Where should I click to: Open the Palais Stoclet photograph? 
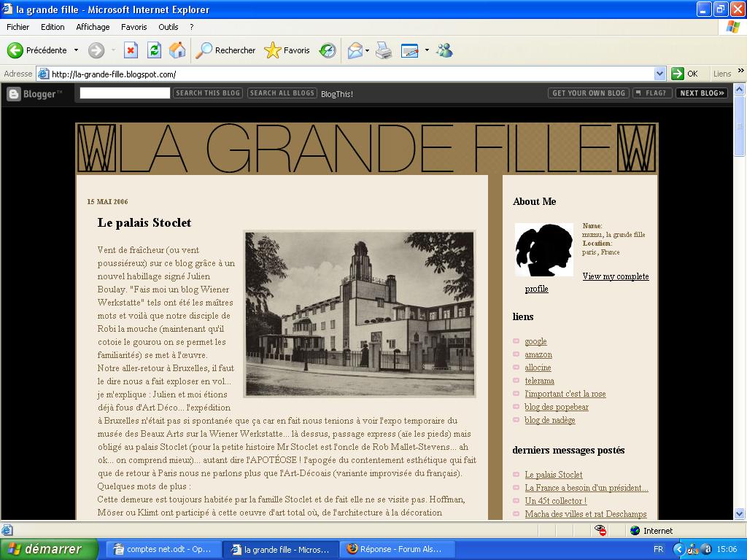coord(360,314)
